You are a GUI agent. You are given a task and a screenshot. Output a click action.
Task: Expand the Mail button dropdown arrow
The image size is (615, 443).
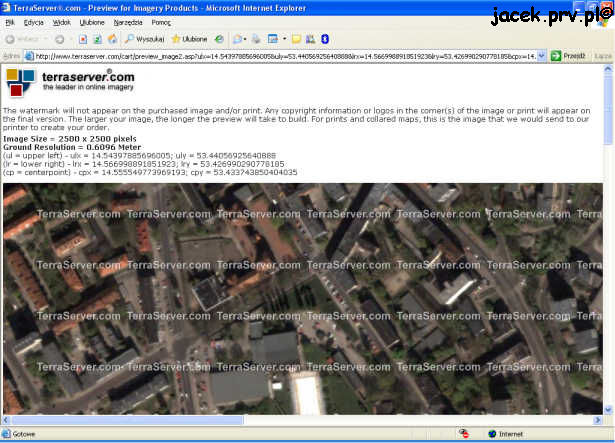(245, 39)
